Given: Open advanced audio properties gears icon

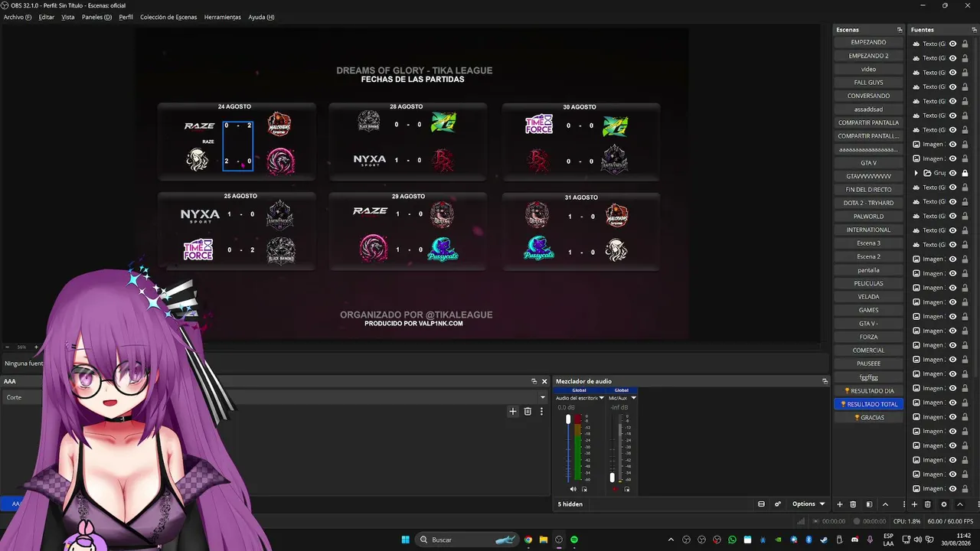Looking at the screenshot, I should [x=778, y=504].
